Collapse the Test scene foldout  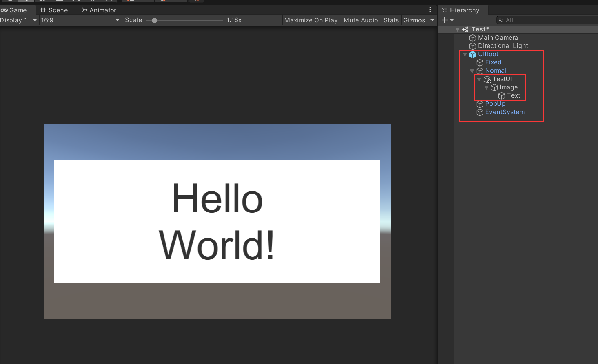click(x=457, y=30)
